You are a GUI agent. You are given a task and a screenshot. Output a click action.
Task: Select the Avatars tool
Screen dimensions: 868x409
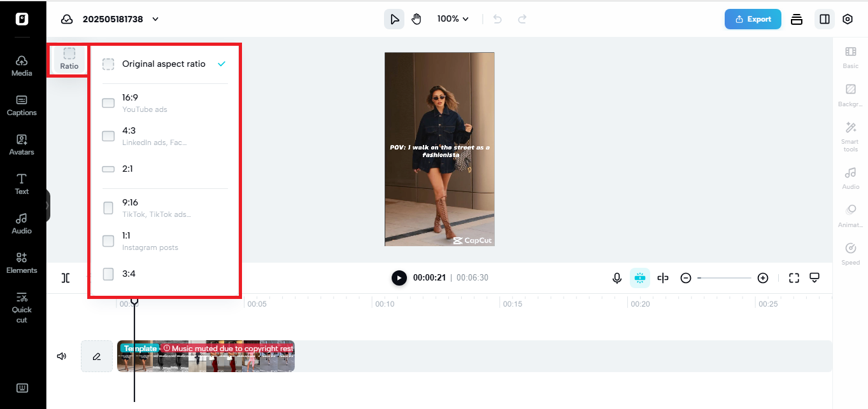22,145
